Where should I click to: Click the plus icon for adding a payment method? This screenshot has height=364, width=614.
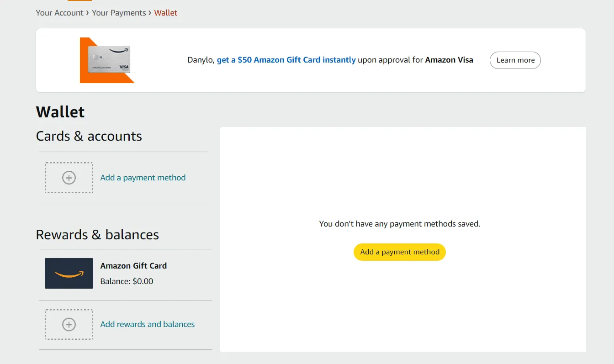69,178
